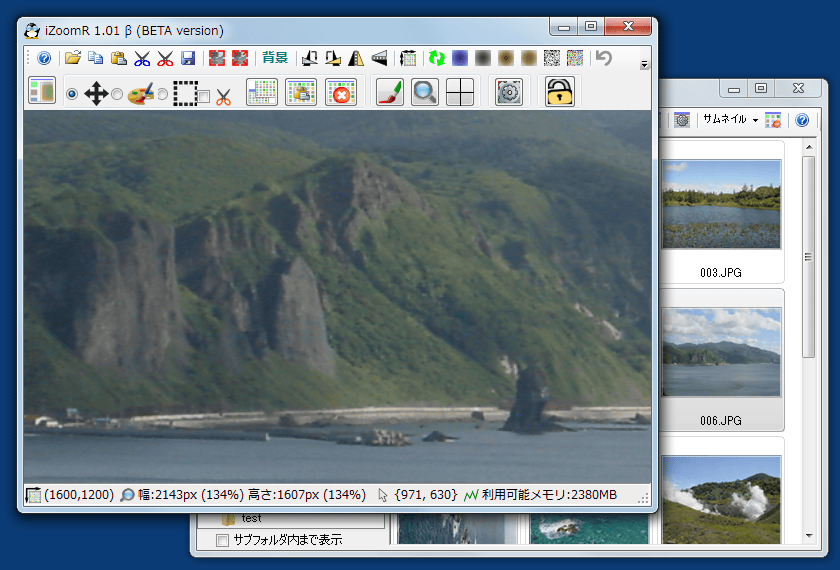
Task: Click the 006.JPG file name label
Action: pyautogui.click(x=721, y=421)
